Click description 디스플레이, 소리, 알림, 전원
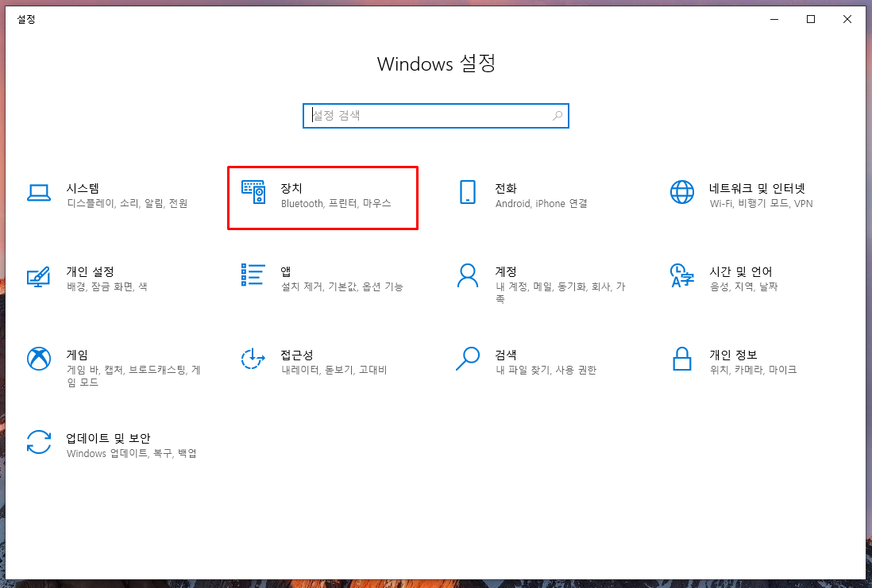Viewport: 872px width, 588px height. (x=127, y=203)
